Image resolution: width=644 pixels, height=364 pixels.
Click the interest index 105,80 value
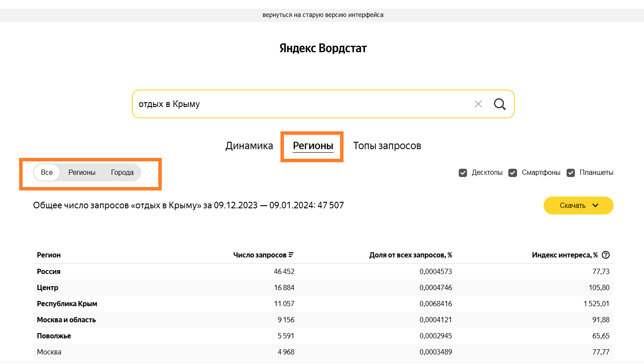pyautogui.click(x=599, y=287)
